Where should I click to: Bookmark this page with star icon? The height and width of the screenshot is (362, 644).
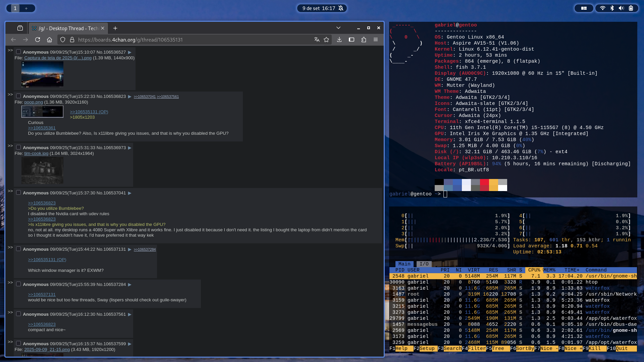[x=326, y=40]
